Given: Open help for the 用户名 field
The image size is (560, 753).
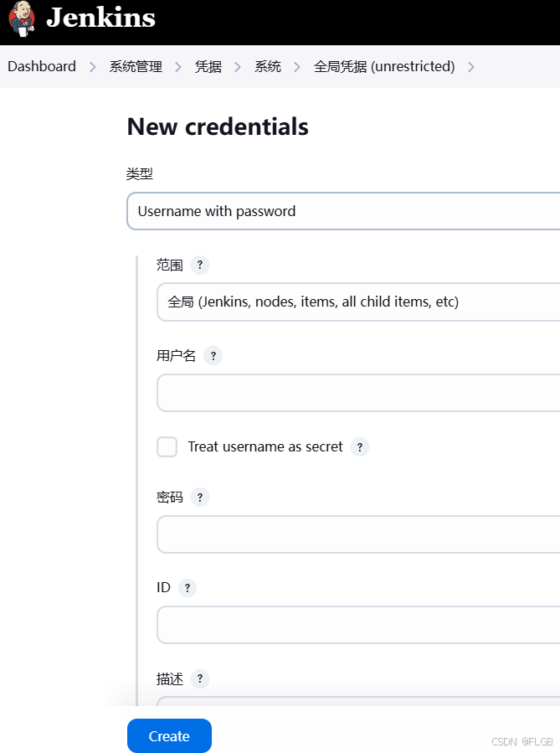Looking at the screenshot, I should (x=213, y=355).
